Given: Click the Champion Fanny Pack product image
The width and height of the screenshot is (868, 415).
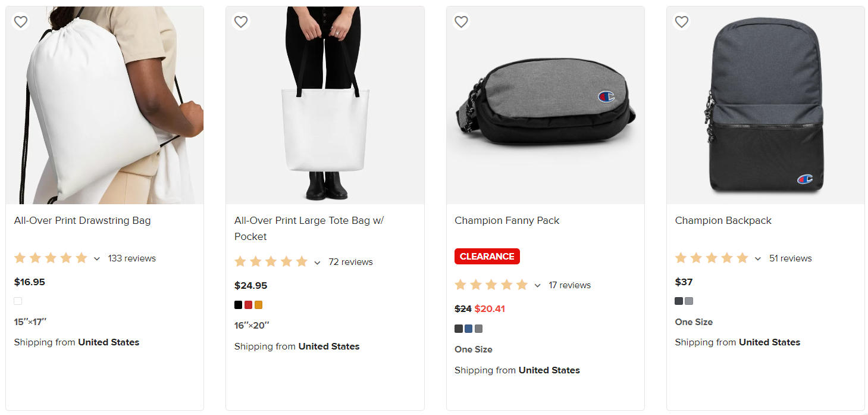Looking at the screenshot, I should 545,104.
